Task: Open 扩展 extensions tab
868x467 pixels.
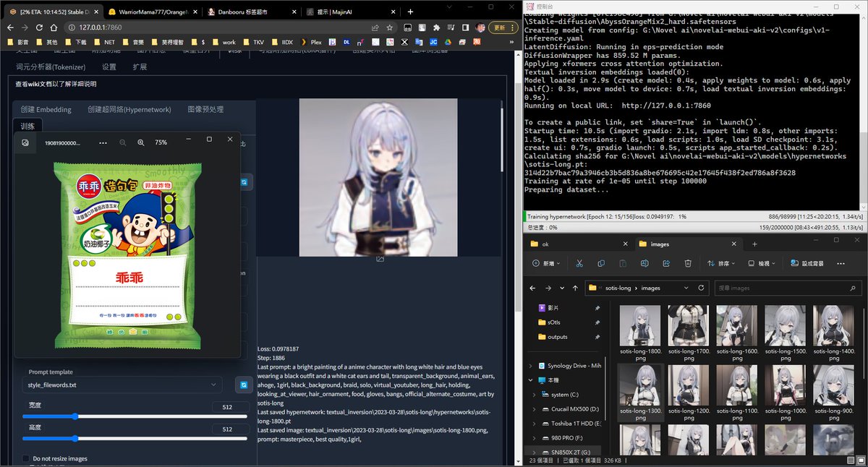Action: [x=140, y=67]
